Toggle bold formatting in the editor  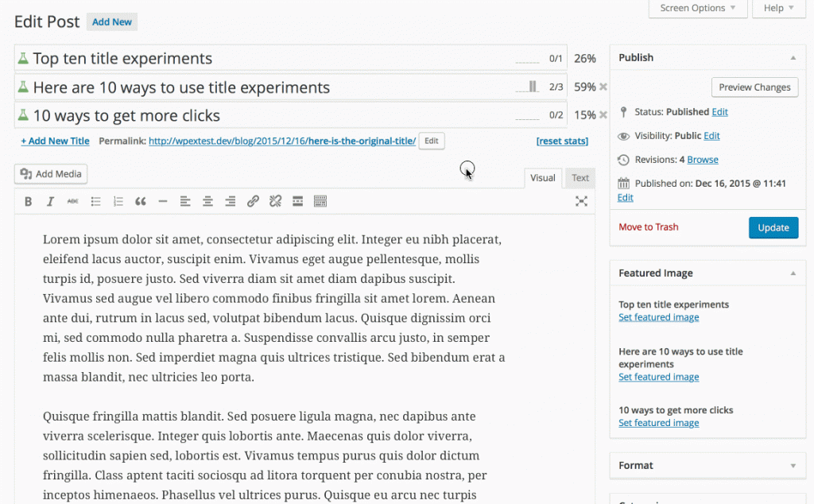coord(28,201)
